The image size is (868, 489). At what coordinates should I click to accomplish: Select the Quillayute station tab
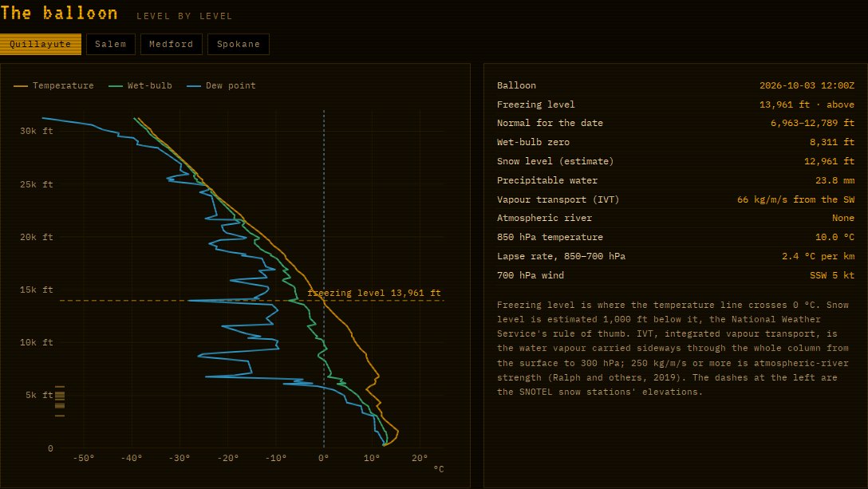(x=41, y=45)
